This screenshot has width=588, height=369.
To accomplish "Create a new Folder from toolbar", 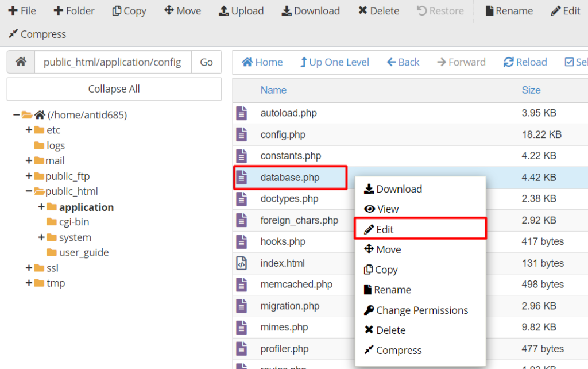I will (74, 11).
